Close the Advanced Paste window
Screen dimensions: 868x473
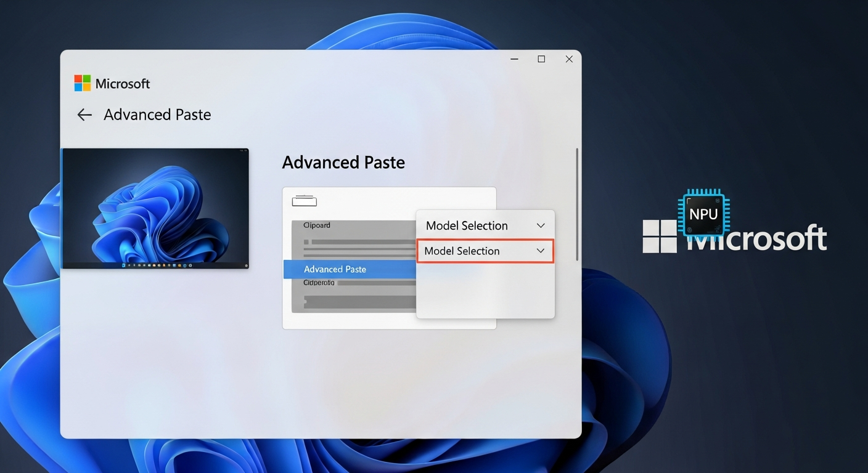pos(569,59)
